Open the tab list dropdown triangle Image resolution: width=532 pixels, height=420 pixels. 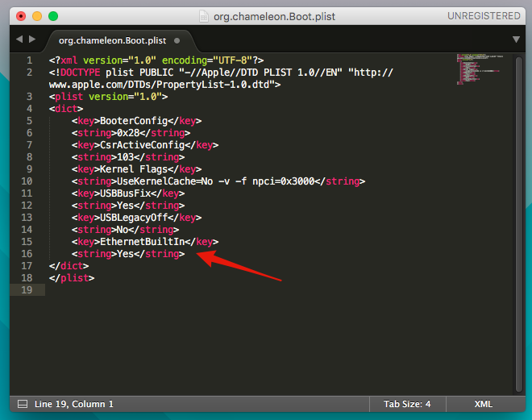(516, 40)
